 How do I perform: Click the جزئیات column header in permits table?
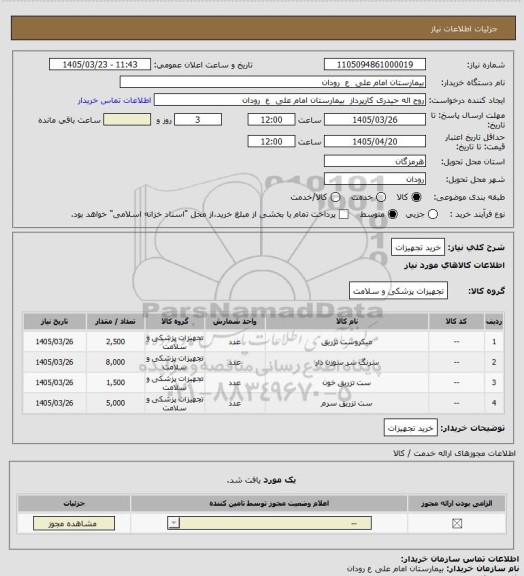coord(74,503)
